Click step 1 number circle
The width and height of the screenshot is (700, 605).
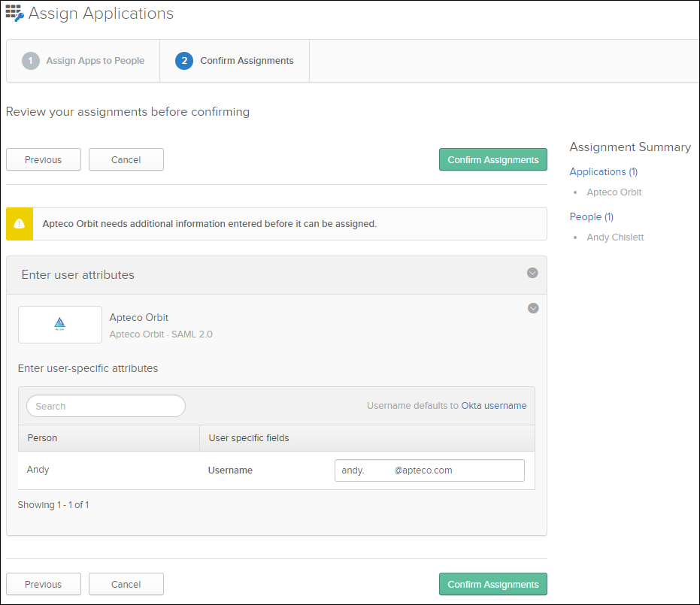[x=31, y=61]
